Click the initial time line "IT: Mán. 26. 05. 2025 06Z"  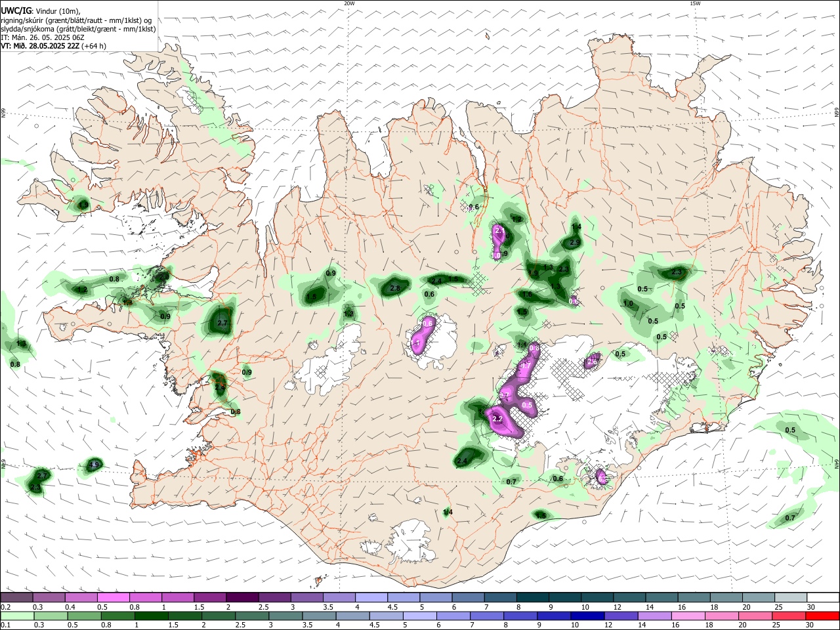coord(43,37)
